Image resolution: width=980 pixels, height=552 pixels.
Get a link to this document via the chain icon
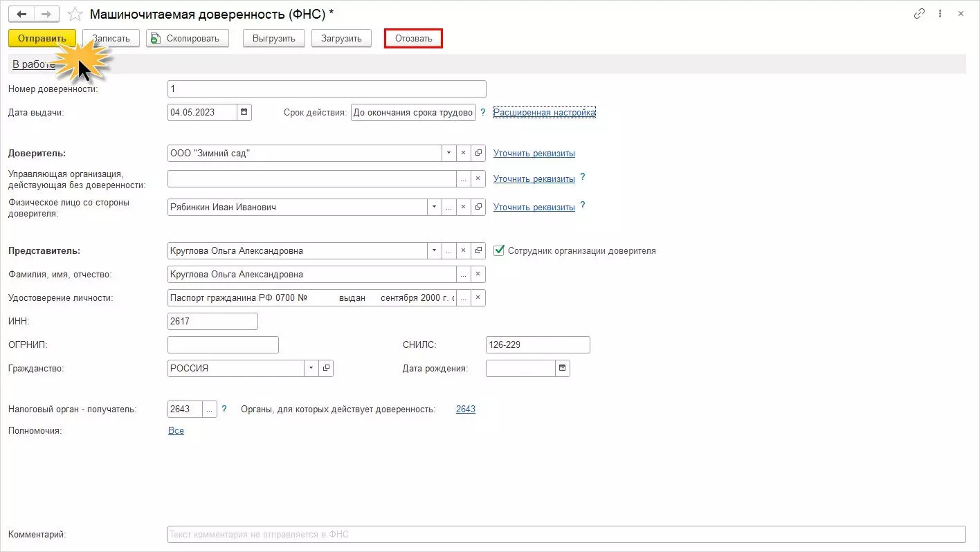pos(920,13)
